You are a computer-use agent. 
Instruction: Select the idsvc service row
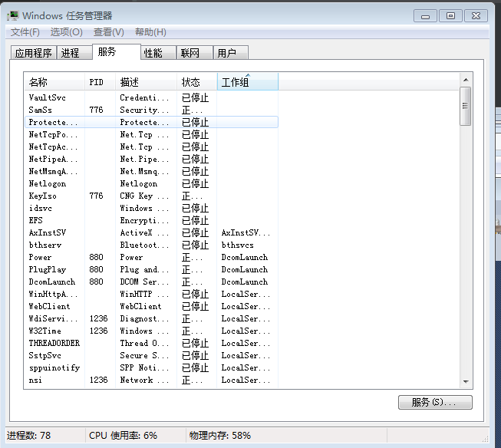[x=151, y=208]
